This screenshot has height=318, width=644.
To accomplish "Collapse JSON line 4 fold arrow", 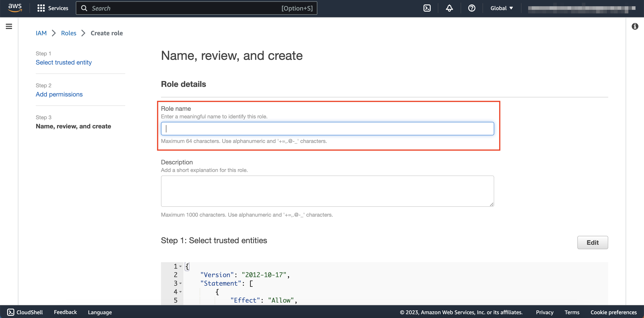I will tap(180, 292).
